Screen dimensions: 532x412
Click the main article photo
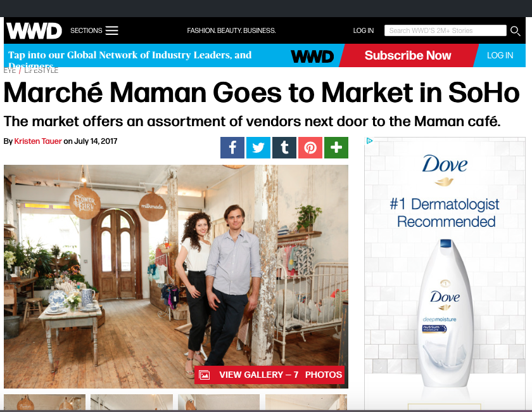click(x=176, y=276)
